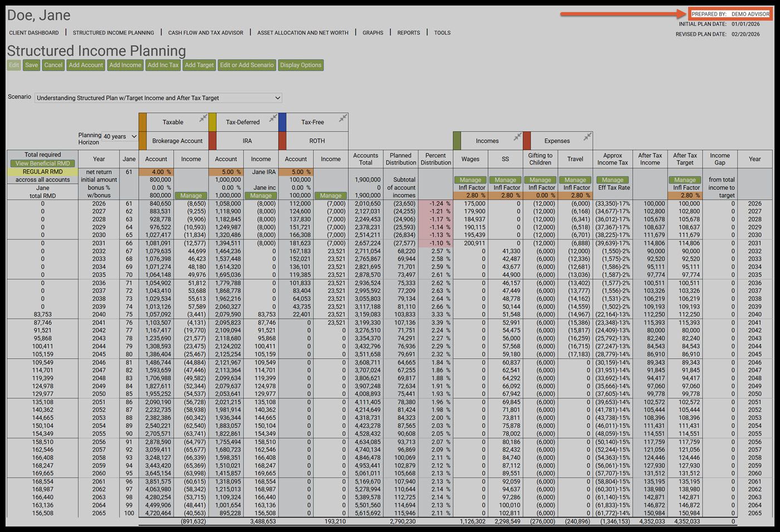Collapse the Expenses column group icon
The height and width of the screenshot is (532, 780).
(587, 136)
